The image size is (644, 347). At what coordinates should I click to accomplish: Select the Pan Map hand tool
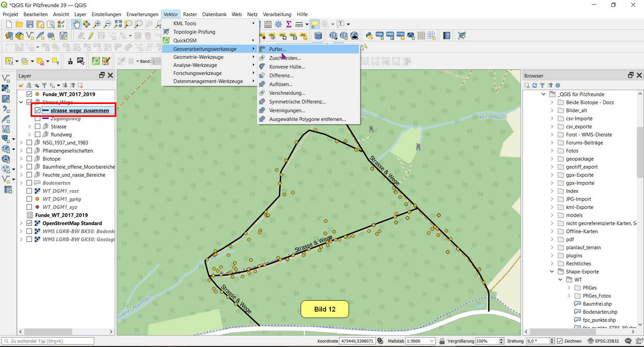pos(76,24)
